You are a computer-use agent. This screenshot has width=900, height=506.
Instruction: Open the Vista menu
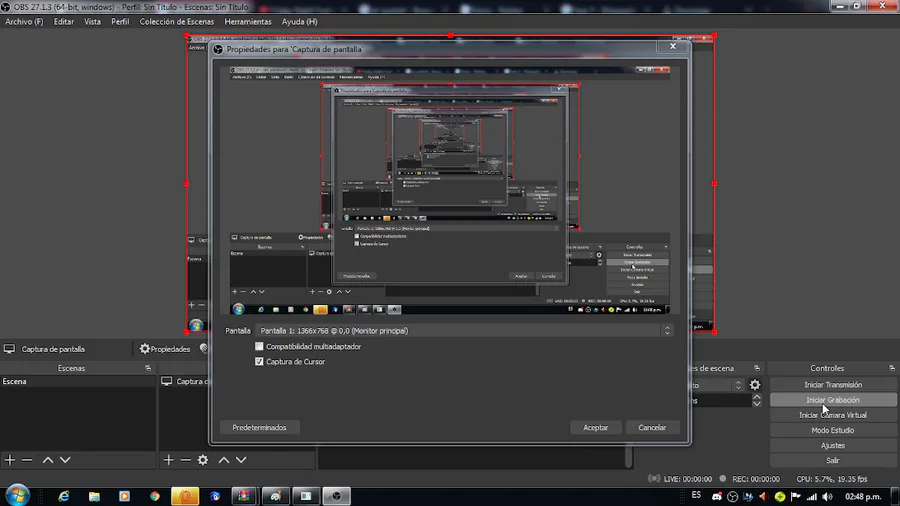(92, 22)
